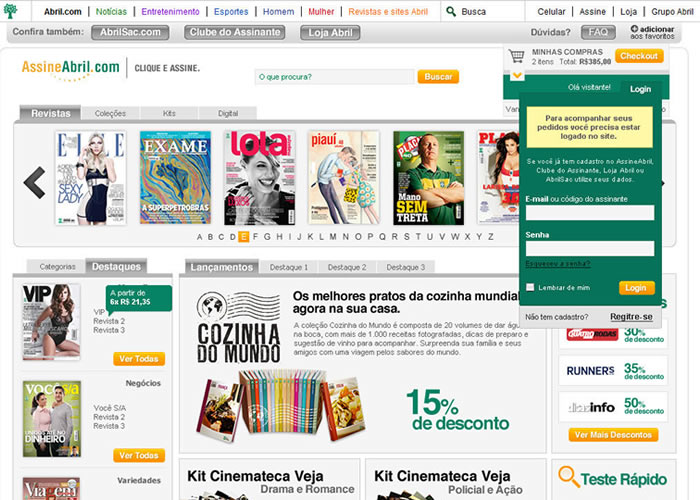Switch to the Destaque 1 tab
The width and height of the screenshot is (700, 500).
click(x=289, y=267)
